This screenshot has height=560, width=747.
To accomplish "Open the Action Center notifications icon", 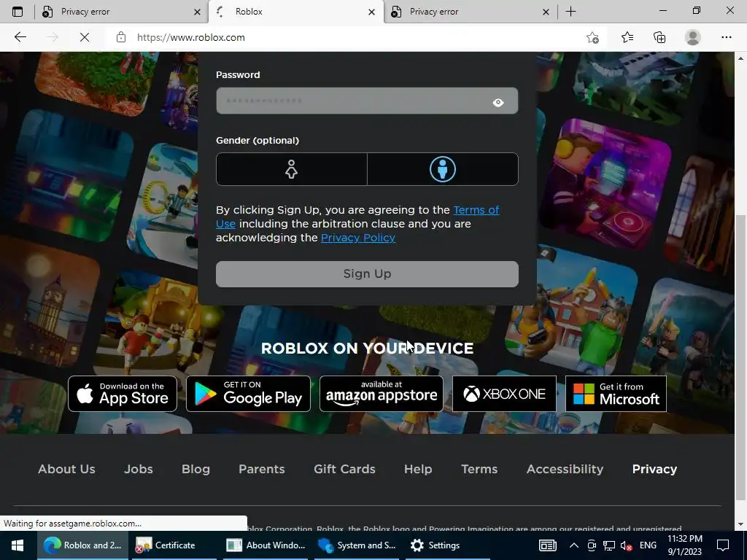I will (x=723, y=545).
